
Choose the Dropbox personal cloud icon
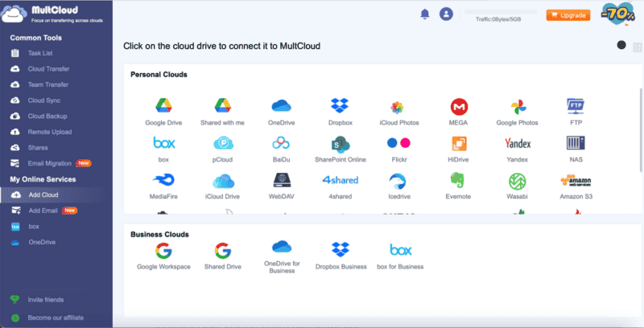pyautogui.click(x=340, y=106)
